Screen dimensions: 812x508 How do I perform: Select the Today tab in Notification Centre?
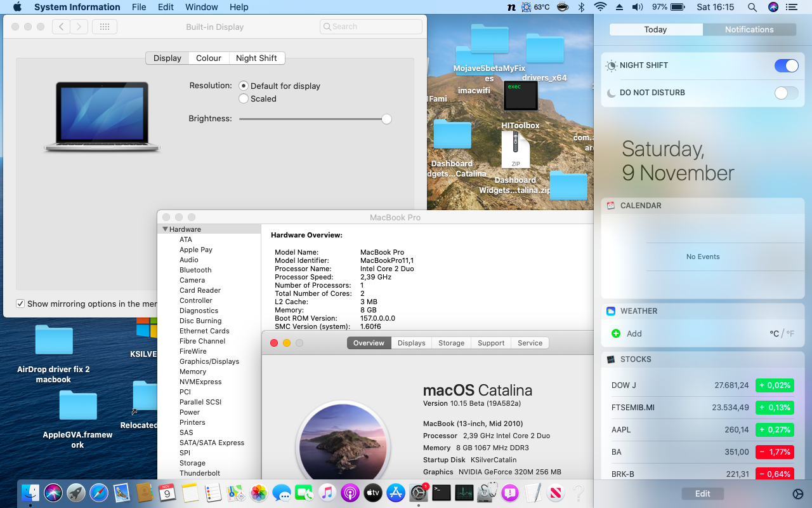(x=655, y=30)
